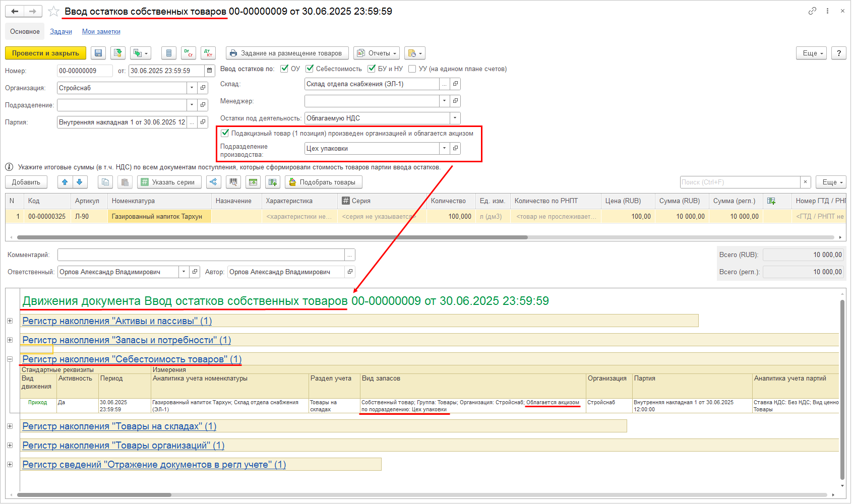Open help with the question mark button

[x=839, y=53]
